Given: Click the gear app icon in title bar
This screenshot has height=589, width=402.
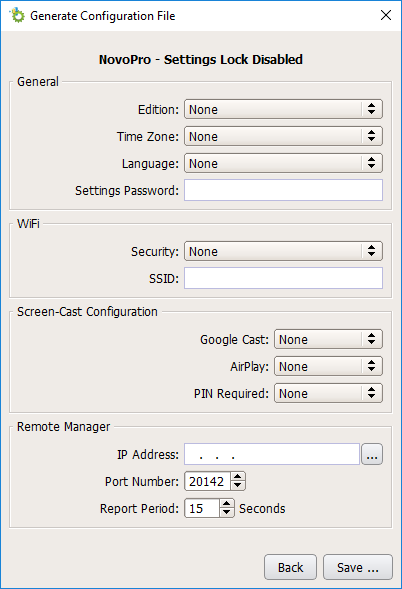Looking at the screenshot, I should (x=17, y=15).
